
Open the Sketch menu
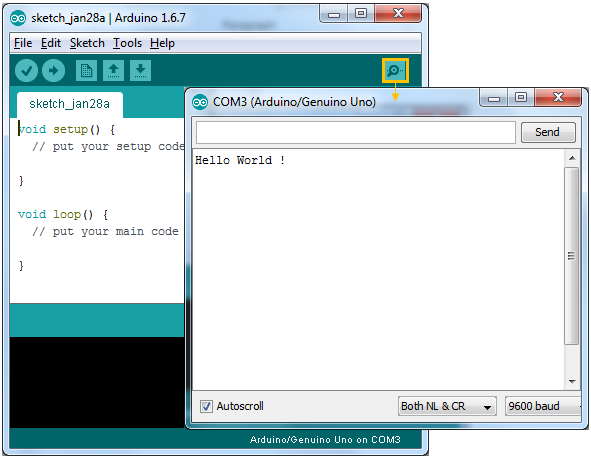coord(87,43)
